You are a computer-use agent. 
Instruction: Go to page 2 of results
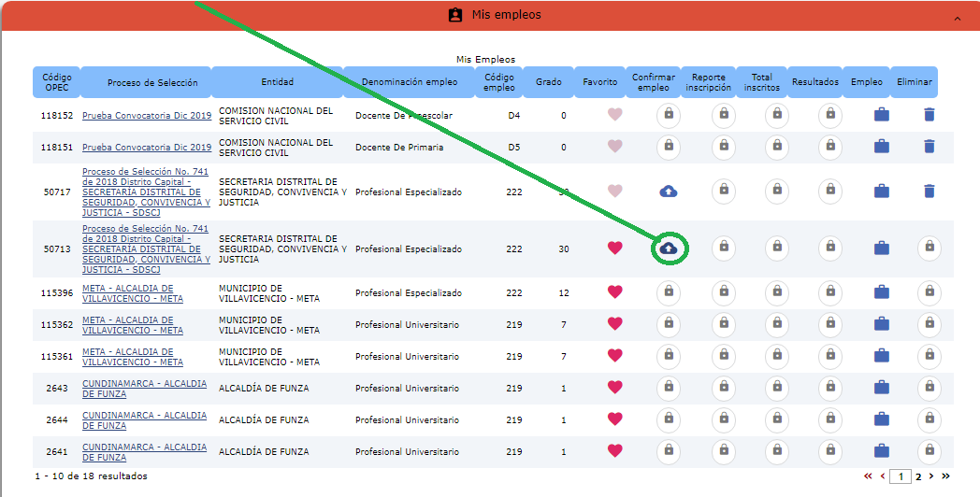pyautogui.click(x=918, y=476)
